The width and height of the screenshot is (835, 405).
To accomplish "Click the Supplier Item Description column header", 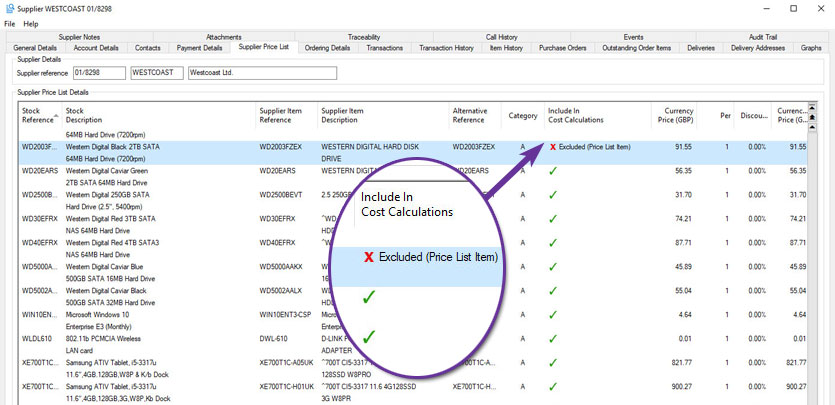I will coord(383,115).
